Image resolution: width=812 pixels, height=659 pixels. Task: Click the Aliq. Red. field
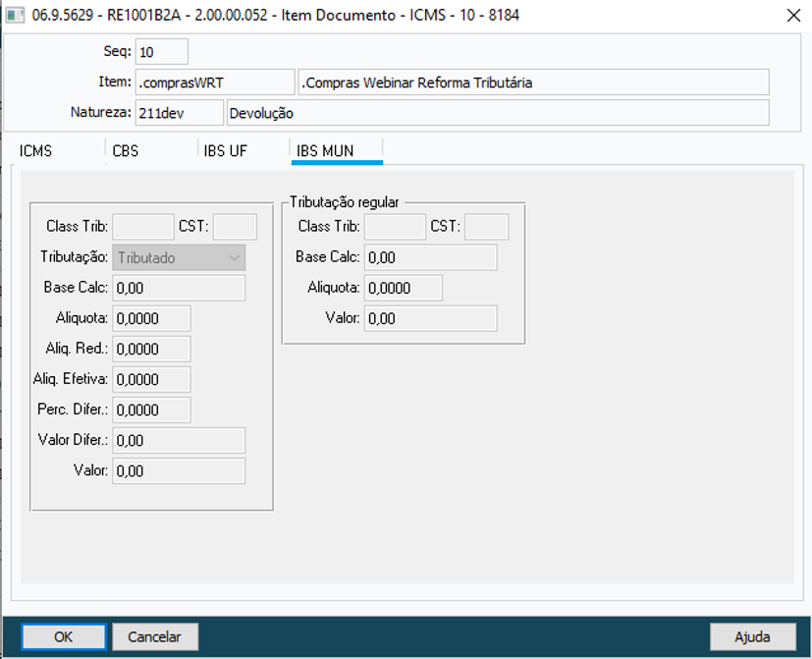(151, 350)
